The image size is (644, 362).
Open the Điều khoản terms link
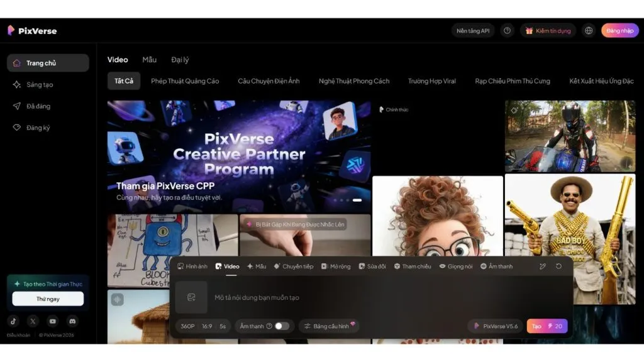point(18,336)
